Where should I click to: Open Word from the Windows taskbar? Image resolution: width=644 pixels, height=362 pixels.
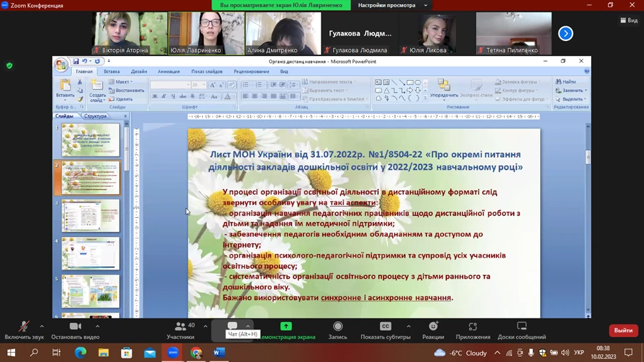[220, 353]
